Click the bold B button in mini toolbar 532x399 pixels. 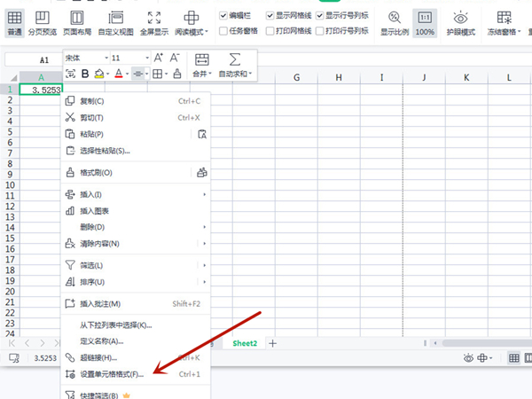(85, 74)
